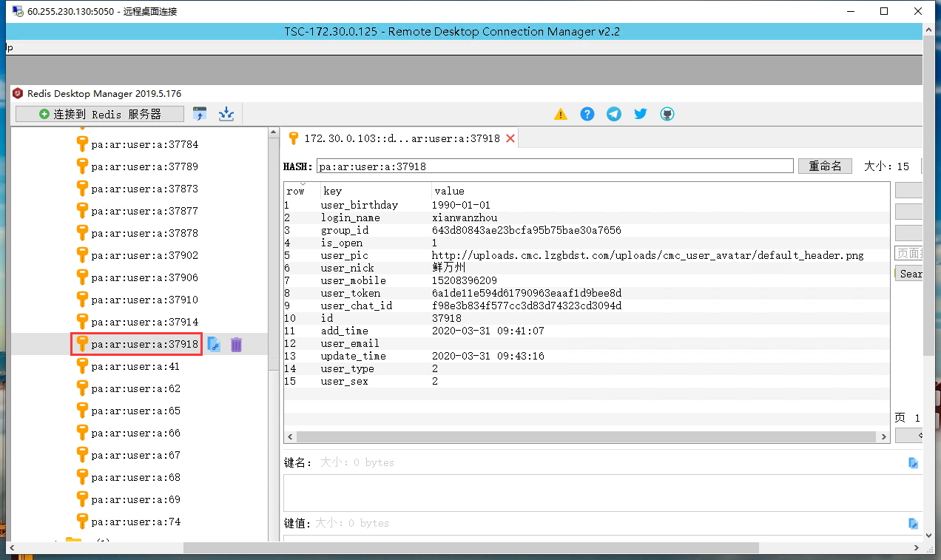The height and width of the screenshot is (560, 941).
Task: Delete key pa:ar:user:a:37918 with the trash icon
Action: (x=236, y=344)
